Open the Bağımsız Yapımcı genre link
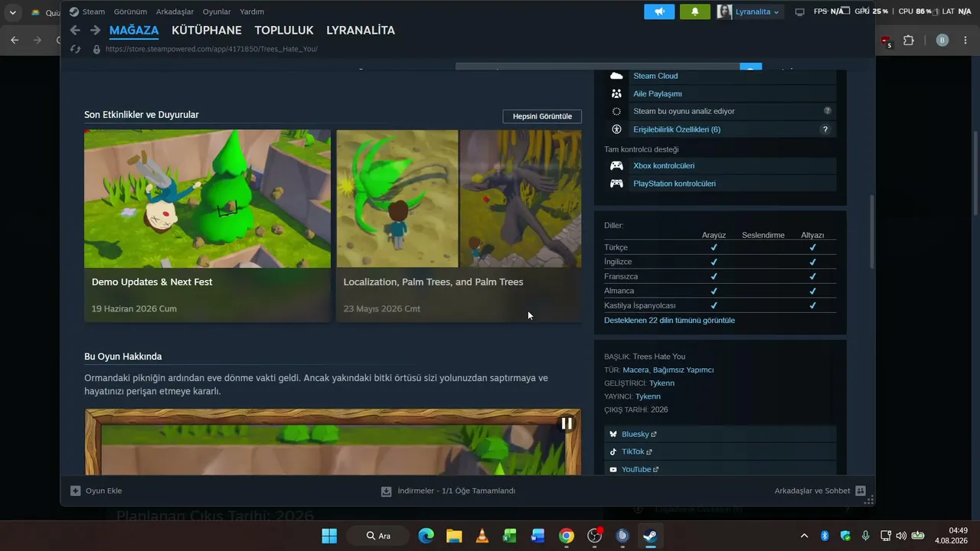980x551 pixels. click(683, 370)
